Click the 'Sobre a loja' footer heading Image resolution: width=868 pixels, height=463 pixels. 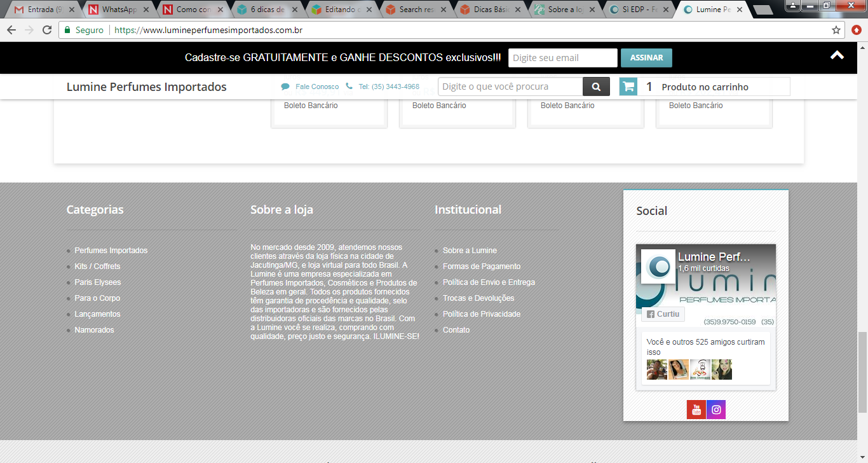tap(281, 210)
